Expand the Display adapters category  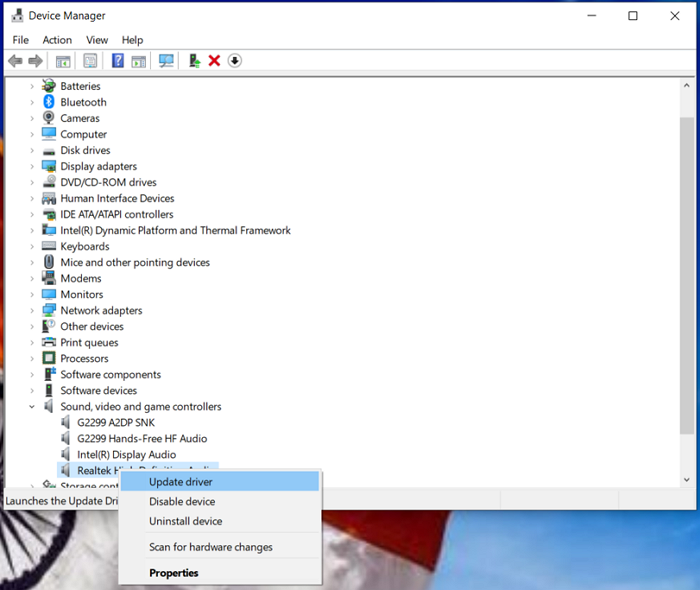[32, 167]
